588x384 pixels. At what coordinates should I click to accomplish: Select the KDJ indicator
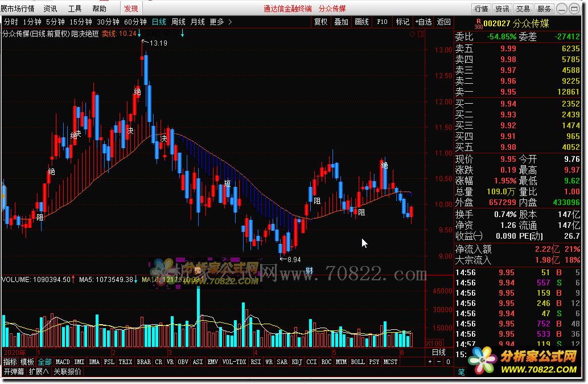pyautogui.click(x=297, y=362)
